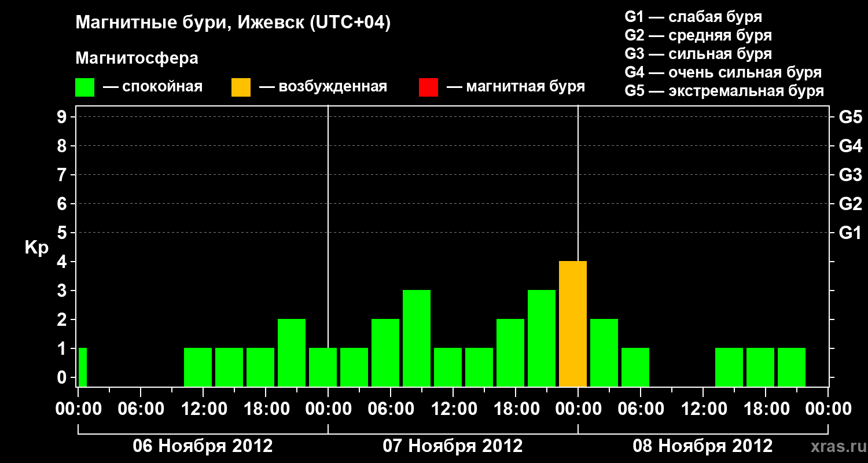
Task: Click the 'G5' label on right axis
Action: pyautogui.click(x=850, y=117)
